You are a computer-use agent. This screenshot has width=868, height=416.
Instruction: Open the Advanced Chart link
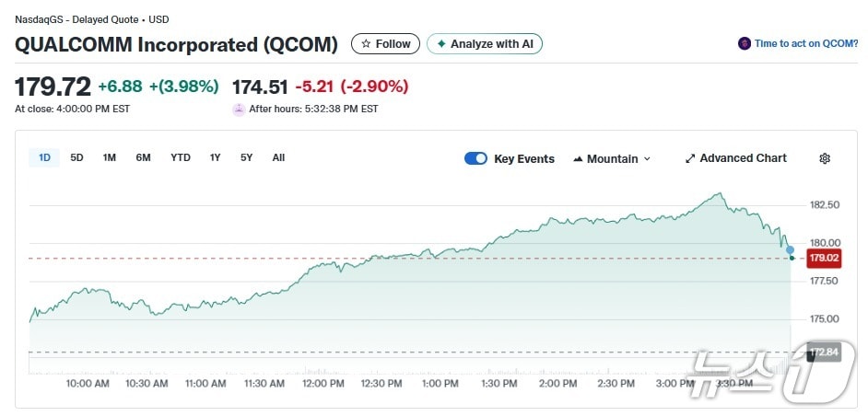pyautogui.click(x=743, y=158)
